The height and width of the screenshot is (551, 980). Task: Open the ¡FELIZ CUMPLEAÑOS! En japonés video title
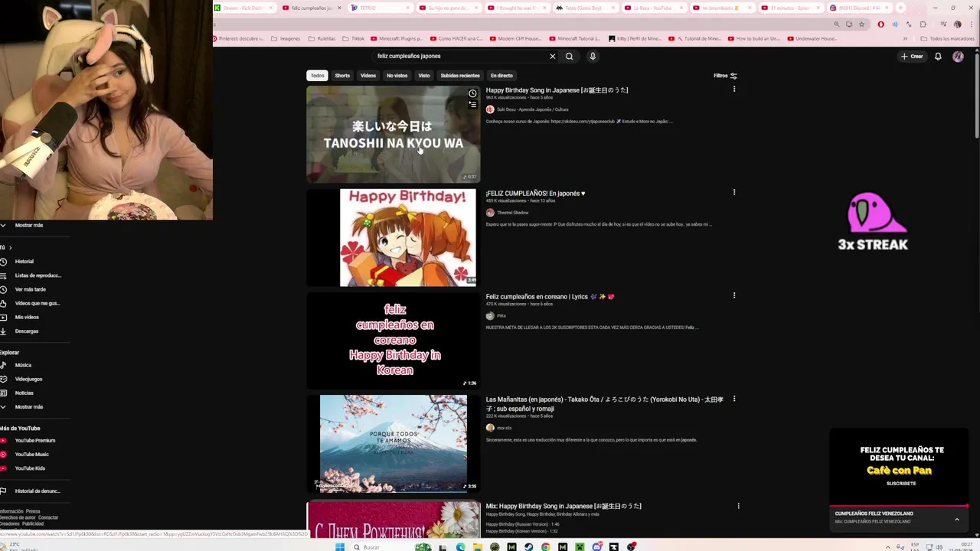pos(535,194)
